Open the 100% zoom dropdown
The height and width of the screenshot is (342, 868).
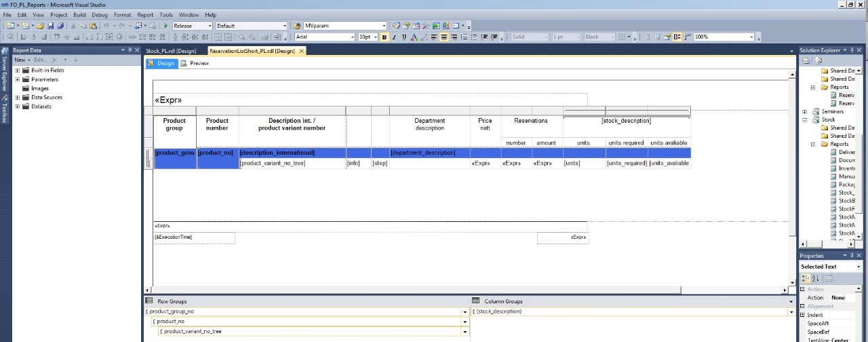(x=751, y=37)
